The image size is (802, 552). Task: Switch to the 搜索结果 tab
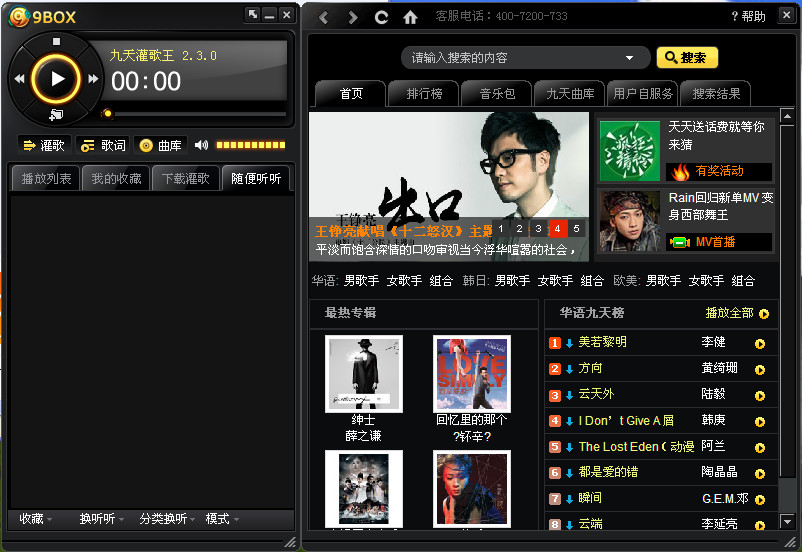coord(716,94)
